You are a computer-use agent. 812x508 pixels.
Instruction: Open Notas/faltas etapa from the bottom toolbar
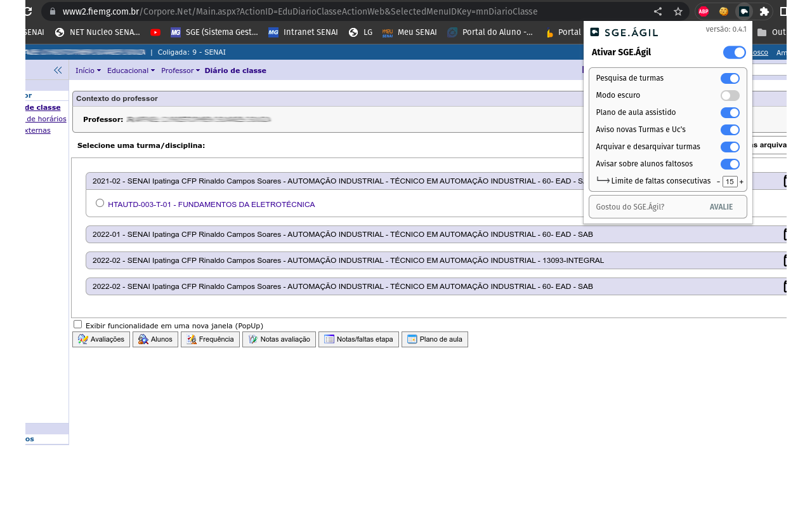[358, 340]
